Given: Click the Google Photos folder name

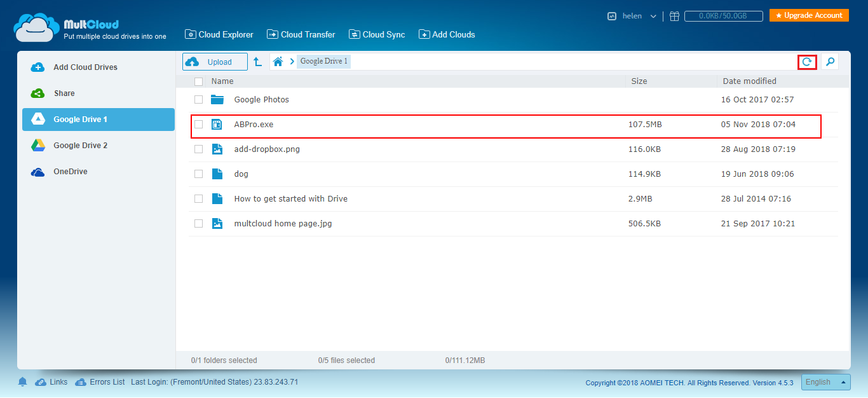Looking at the screenshot, I should tap(262, 100).
